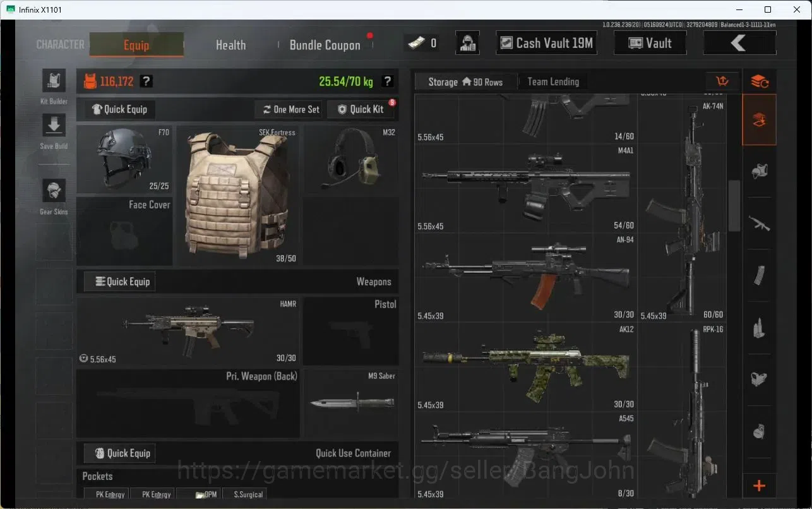This screenshot has height=509, width=812.
Task: Click Quick Equip beside Quick Use Container
Action: [119, 453]
